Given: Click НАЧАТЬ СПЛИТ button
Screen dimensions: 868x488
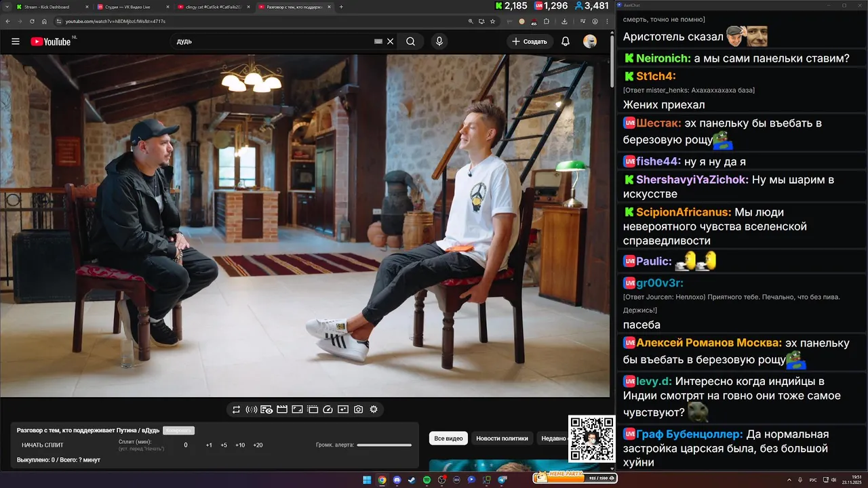Looking at the screenshot, I should tap(43, 445).
